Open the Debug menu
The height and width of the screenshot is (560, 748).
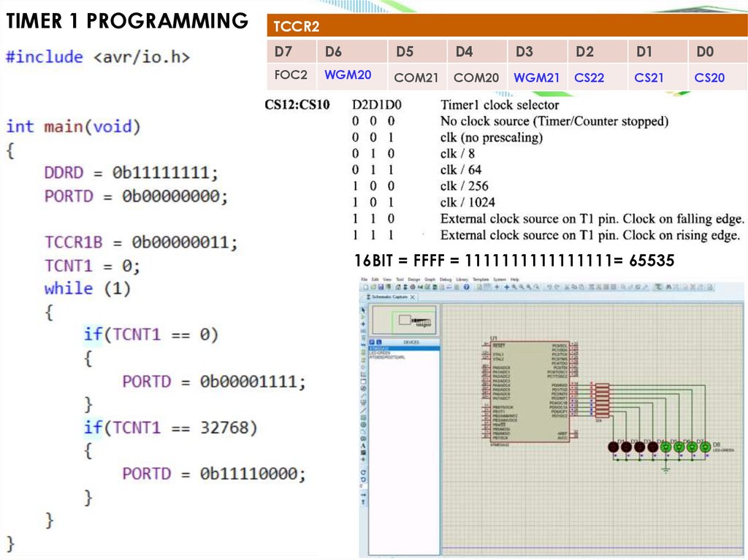pyautogui.click(x=446, y=280)
